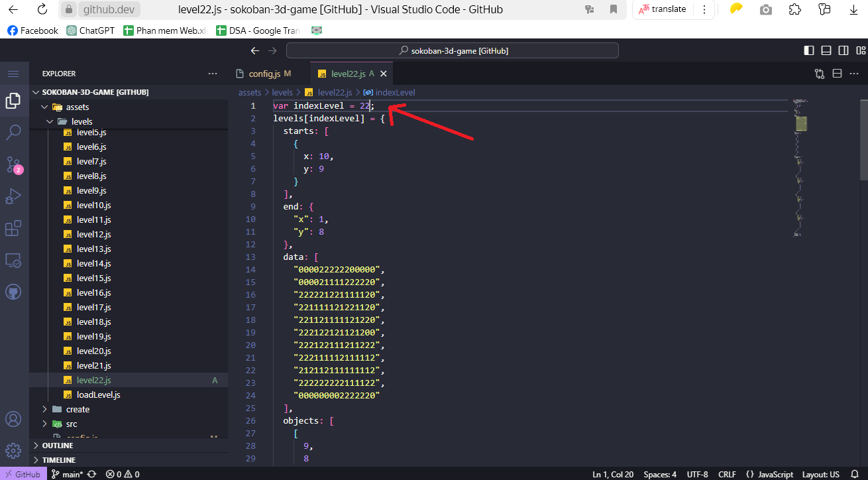Screen dimensions: 868x480
Task: Go forward using editor navigation arrow
Action: pyautogui.click(x=272, y=50)
